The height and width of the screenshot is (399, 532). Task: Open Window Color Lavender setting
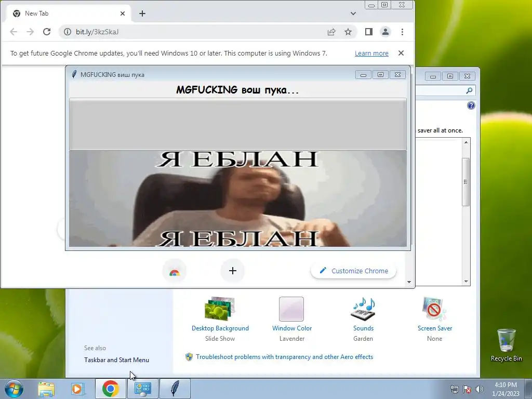pos(292,319)
